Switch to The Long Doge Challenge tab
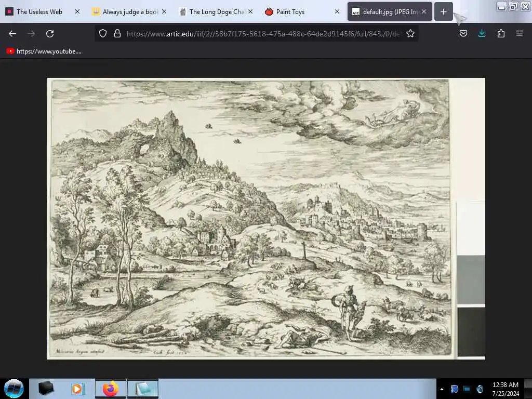The image size is (532, 399). [217, 12]
